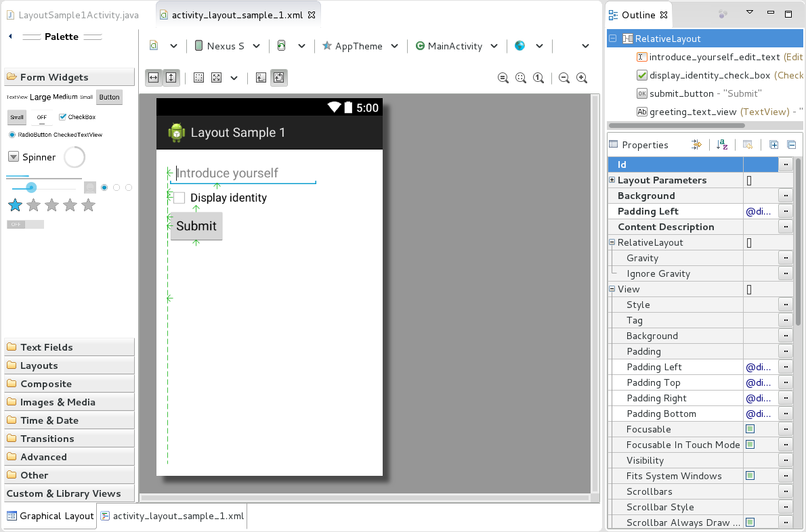Click the emulate real size zoom icon
The width and height of the screenshot is (806, 532).
[503, 78]
